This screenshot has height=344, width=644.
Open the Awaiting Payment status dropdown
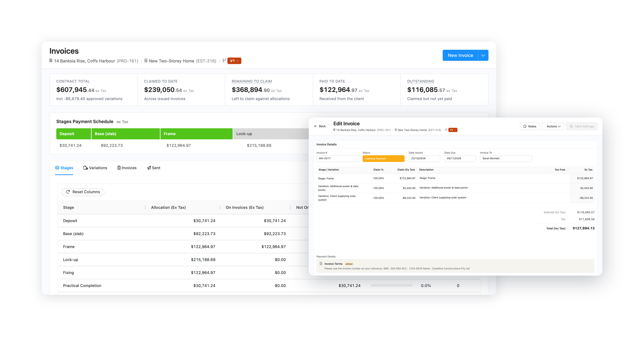384,159
